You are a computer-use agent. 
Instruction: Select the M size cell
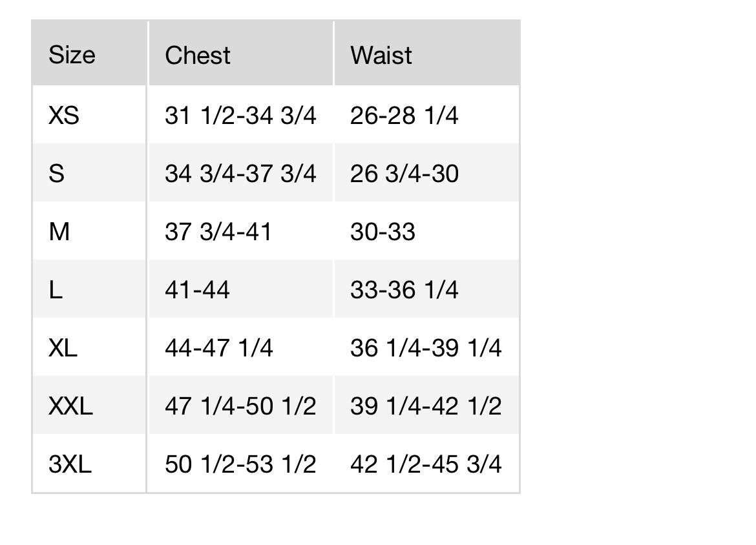[x=59, y=232]
